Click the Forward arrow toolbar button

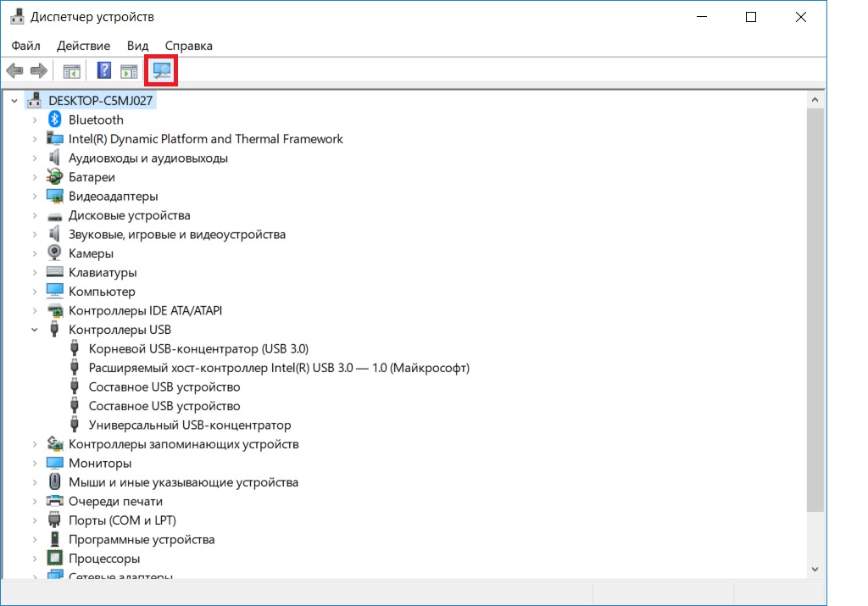click(x=38, y=70)
